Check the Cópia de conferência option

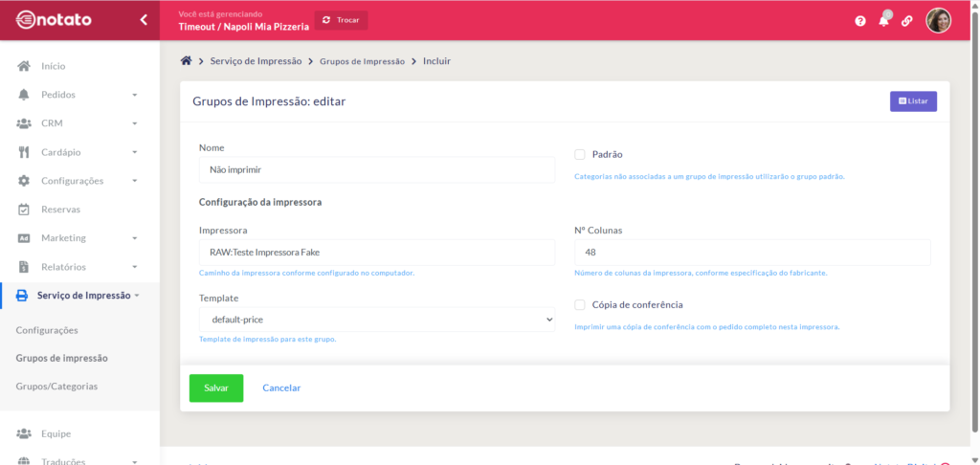[580, 305]
